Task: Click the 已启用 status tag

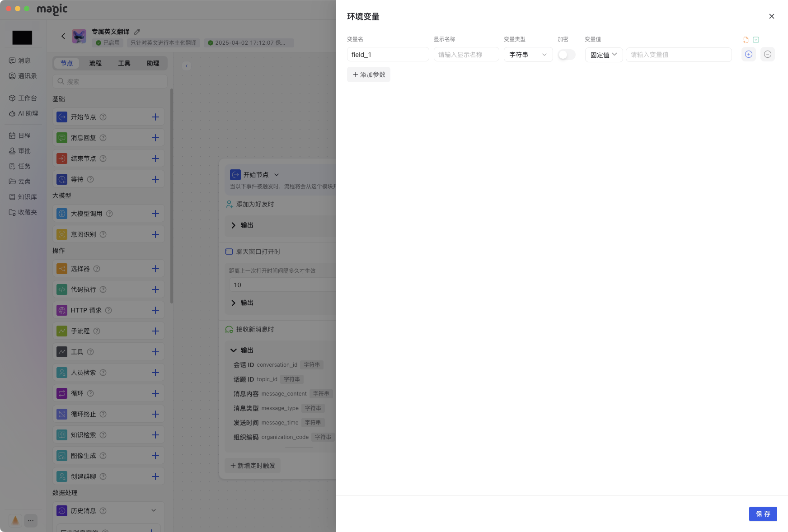Action: [108, 43]
